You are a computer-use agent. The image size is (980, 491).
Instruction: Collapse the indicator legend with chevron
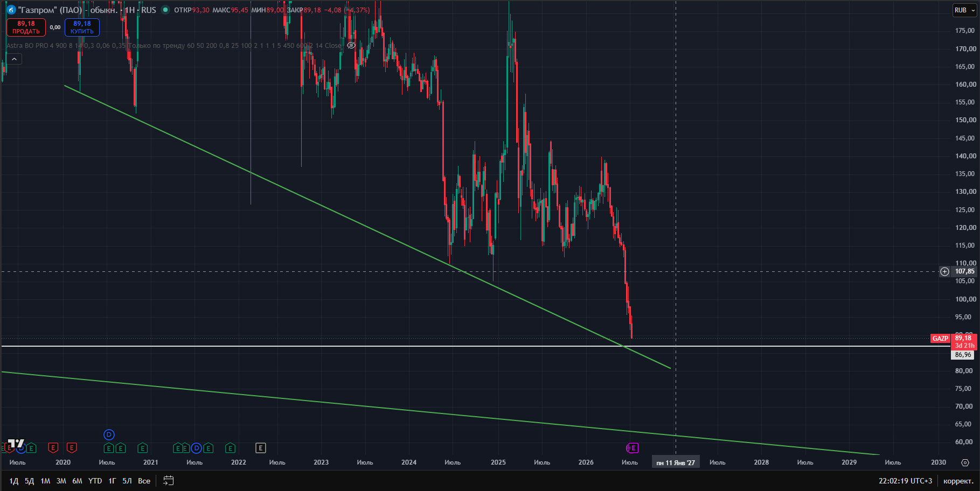pos(14,59)
